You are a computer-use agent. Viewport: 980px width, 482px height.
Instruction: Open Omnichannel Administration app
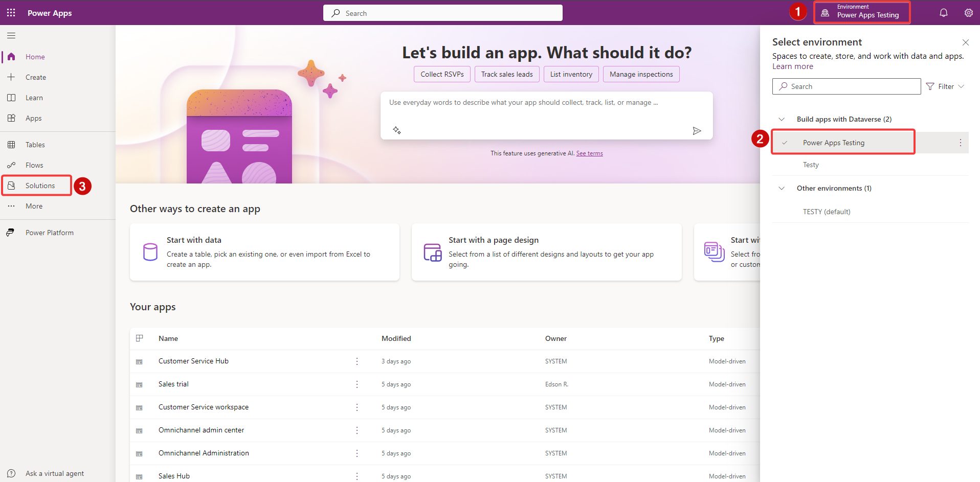pyautogui.click(x=204, y=453)
